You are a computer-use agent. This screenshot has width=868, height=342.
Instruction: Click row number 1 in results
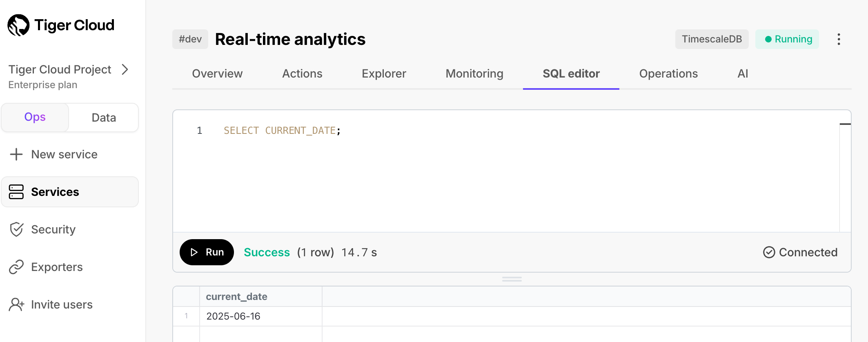pos(186,316)
